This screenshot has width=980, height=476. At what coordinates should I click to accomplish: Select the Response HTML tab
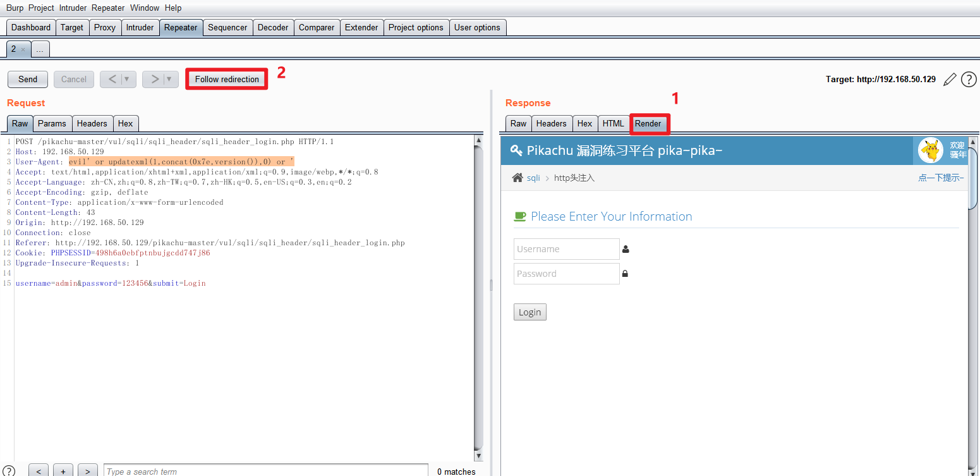point(613,123)
